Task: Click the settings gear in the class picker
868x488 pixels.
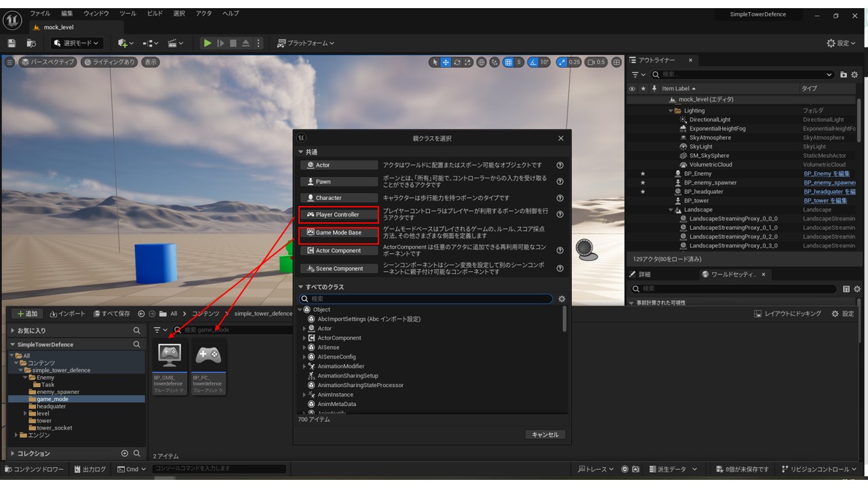Action: point(562,298)
